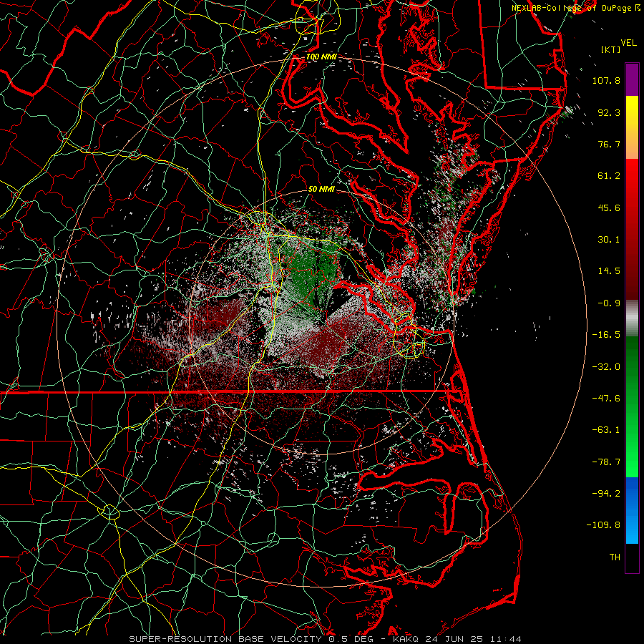The width and height of the screenshot is (644, 644).
Task: Click the [KT] units label
Action: (610, 49)
